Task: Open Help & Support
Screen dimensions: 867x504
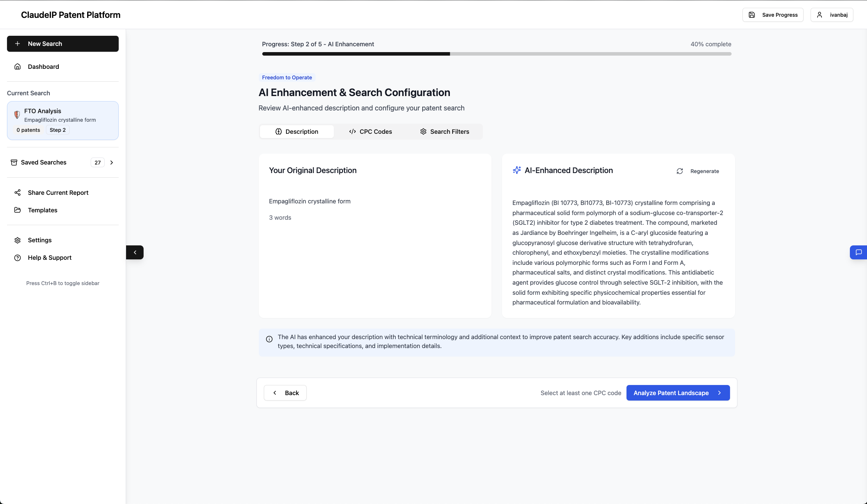Action: pos(49,257)
